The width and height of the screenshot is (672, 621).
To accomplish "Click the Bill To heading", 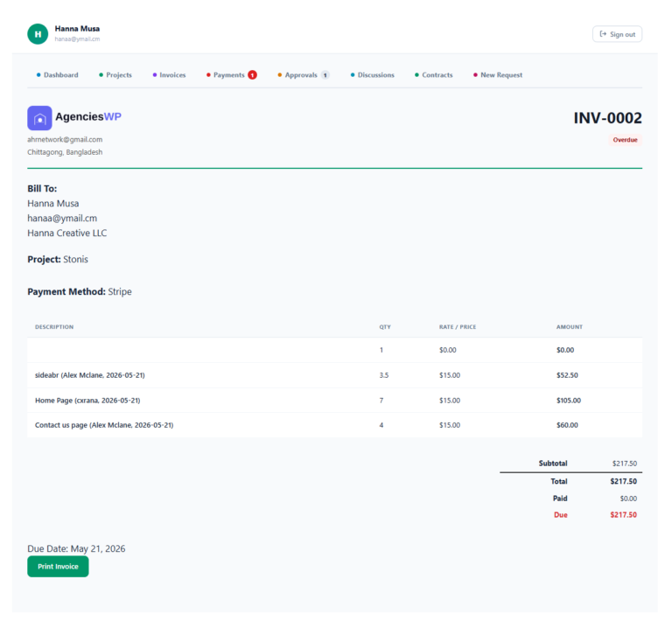I will point(42,189).
